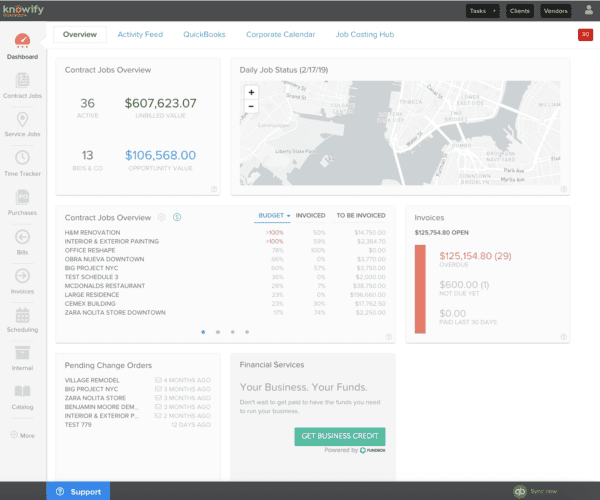
Task: Open Purchases in the sidebar
Action: click(22, 202)
